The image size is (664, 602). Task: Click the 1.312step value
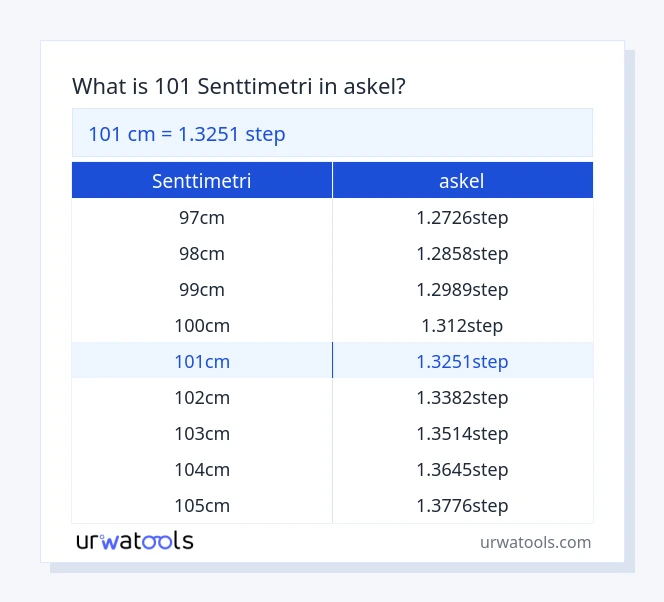point(462,325)
